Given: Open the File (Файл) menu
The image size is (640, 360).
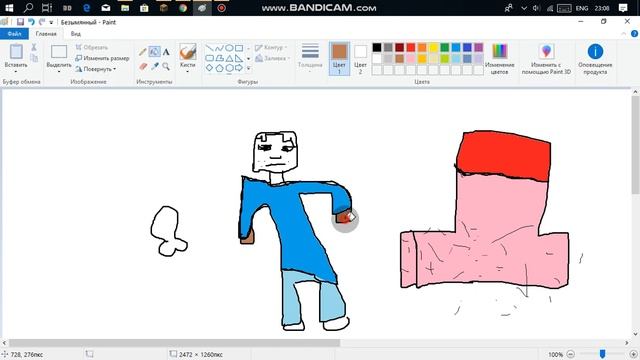Looking at the screenshot, I should tap(14, 34).
